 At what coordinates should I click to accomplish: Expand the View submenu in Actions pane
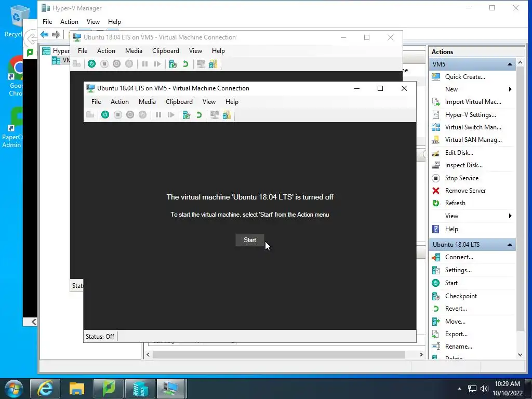click(510, 216)
